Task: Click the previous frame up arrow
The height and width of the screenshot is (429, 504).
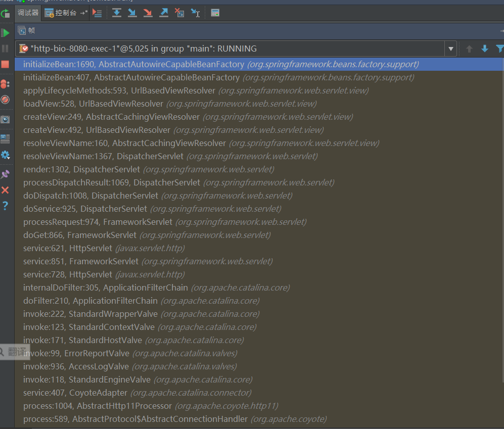Action: pyautogui.click(x=469, y=49)
